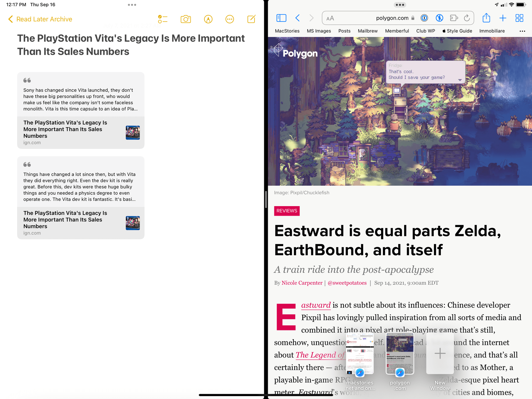Open the MS Images bookmark
The height and width of the screenshot is (399, 532).
[319, 31]
